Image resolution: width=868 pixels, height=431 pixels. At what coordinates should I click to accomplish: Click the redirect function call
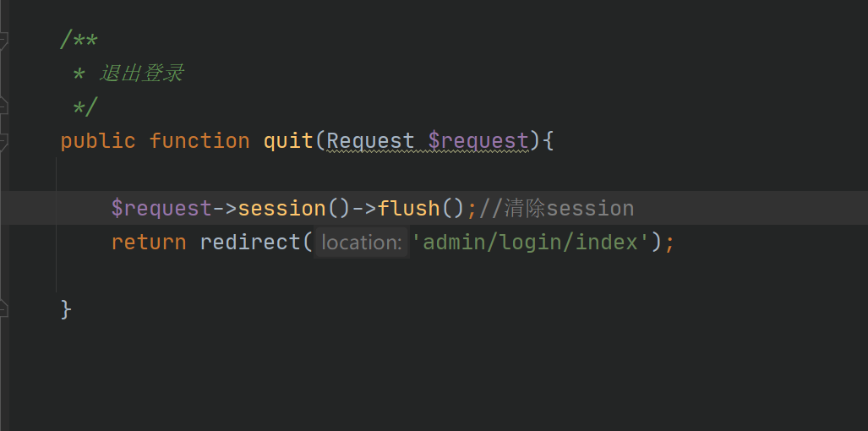tap(249, 243)
